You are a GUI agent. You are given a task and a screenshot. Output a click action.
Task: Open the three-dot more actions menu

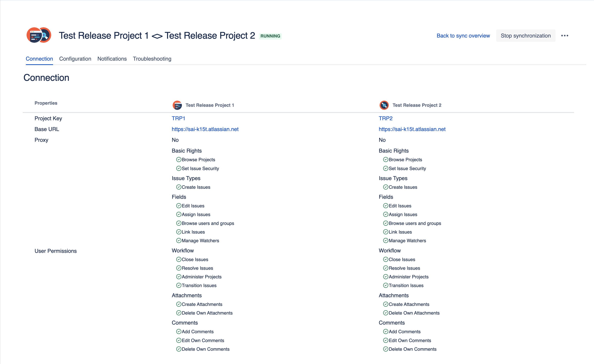click(564, 36)
